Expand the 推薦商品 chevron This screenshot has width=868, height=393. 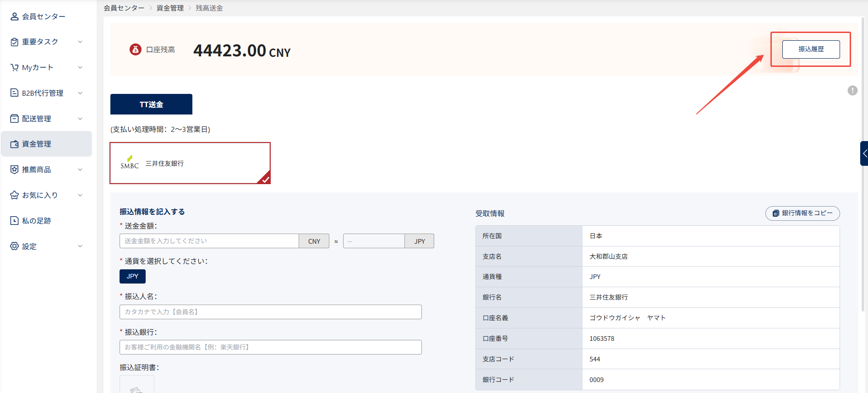(80, 169)
